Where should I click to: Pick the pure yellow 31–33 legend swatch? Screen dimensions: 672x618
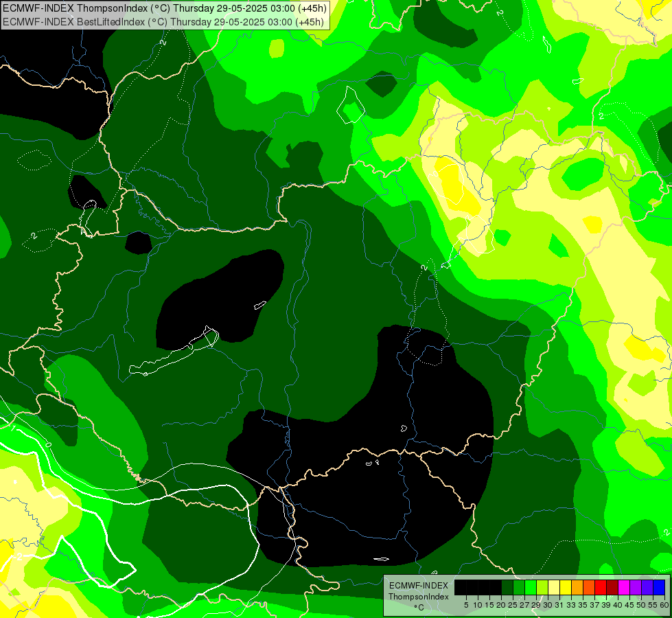pos(566,587)
